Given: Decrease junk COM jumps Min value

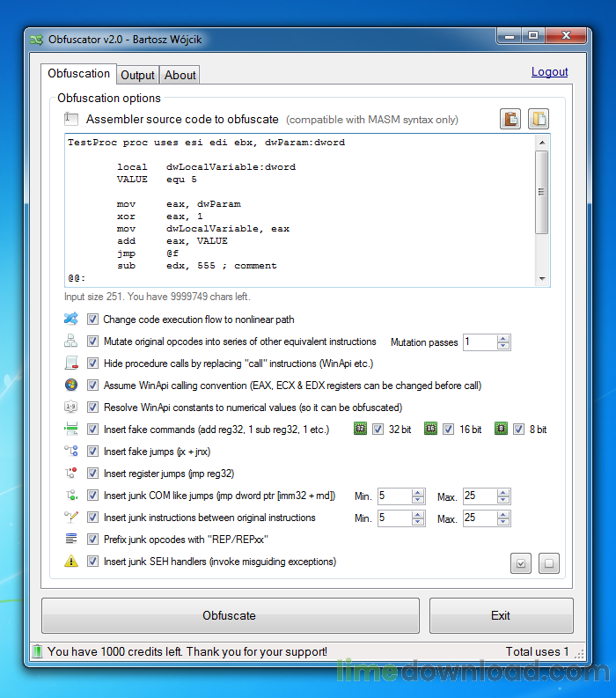Looking at the screenshot, I should pyautogui.click(x=418, y=501).
